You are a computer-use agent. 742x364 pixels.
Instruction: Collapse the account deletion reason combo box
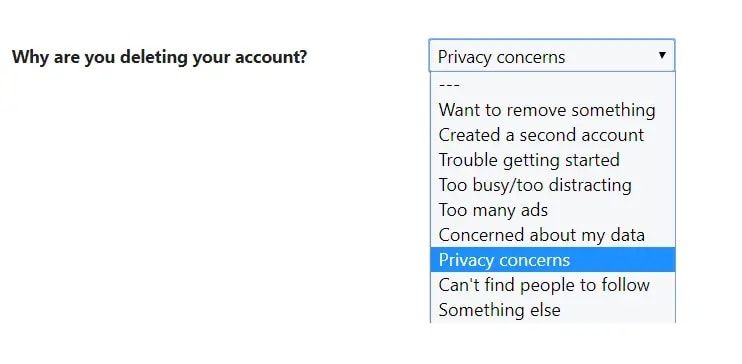[552, 56]
